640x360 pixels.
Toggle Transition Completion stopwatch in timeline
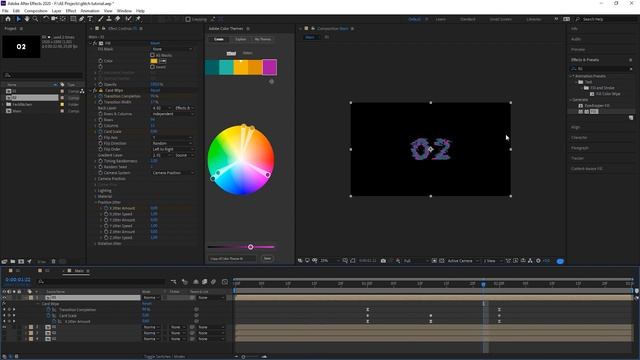49,309
